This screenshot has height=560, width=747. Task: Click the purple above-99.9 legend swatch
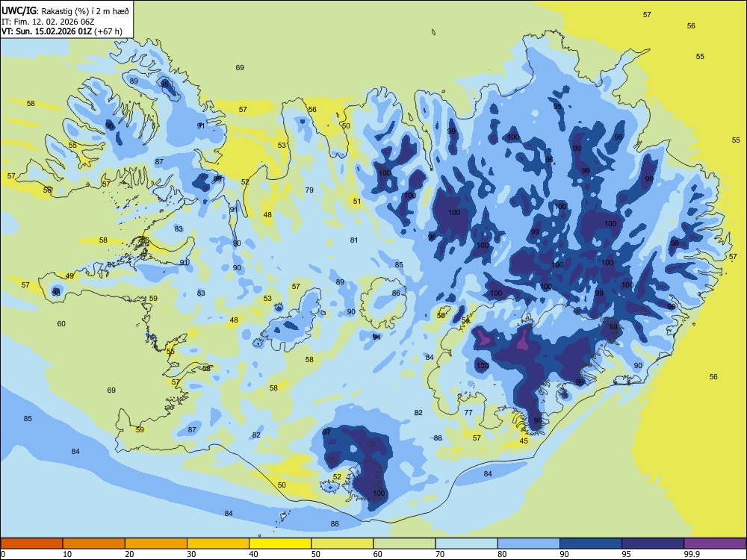[x=715, y=544]
